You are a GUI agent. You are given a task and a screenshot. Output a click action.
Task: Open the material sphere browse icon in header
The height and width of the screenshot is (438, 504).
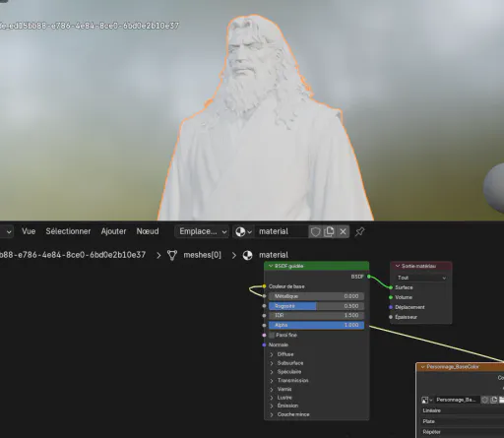coord(243,232)
